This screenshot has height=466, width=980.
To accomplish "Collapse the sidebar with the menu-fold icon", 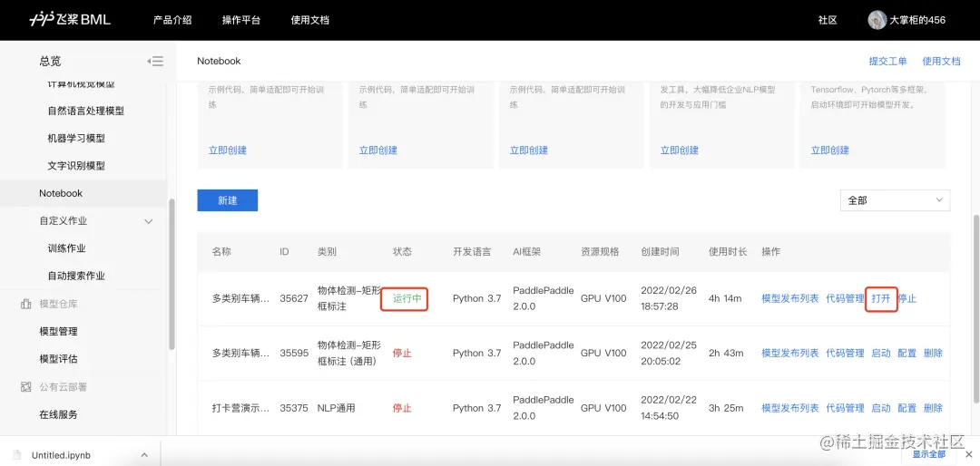I will [x=155, y=62].
